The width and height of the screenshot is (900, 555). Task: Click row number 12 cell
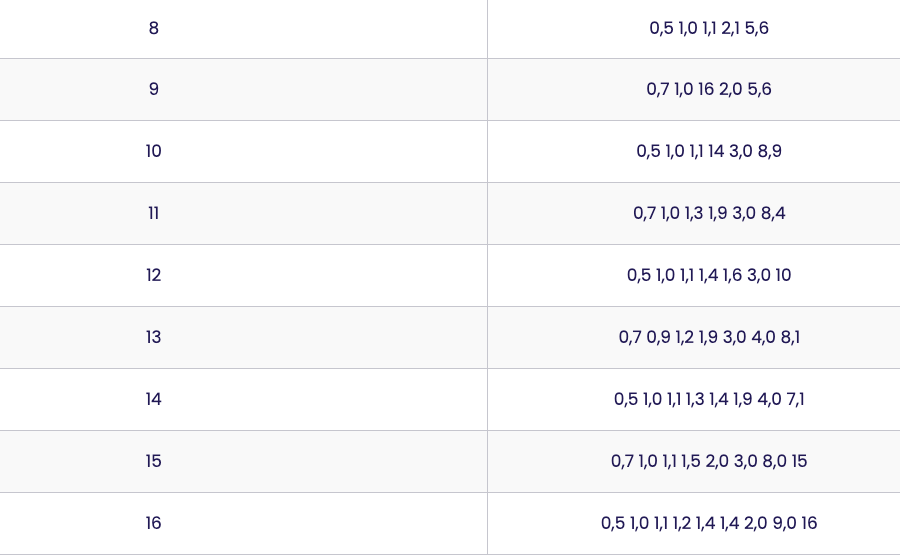coord(243,275)
